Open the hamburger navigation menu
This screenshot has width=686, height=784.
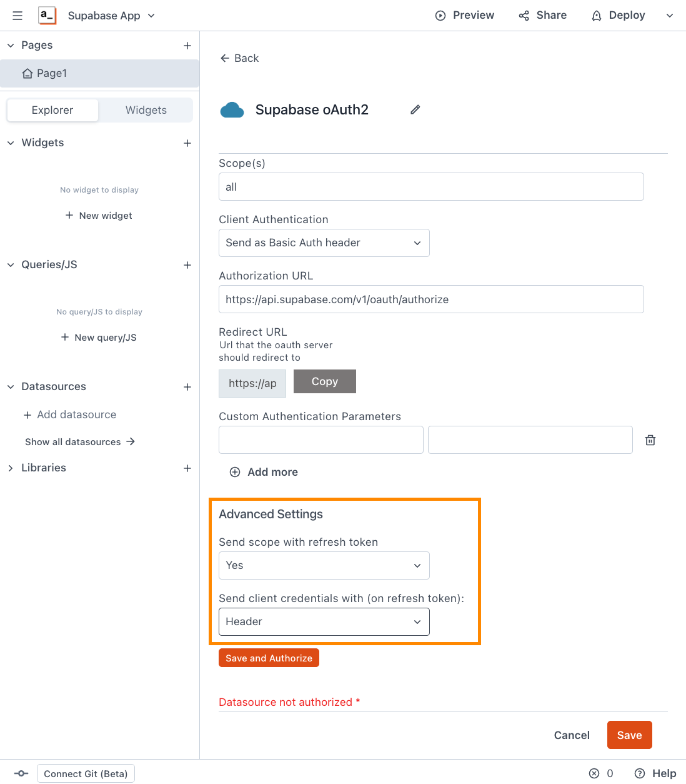(x=17, y=15)
